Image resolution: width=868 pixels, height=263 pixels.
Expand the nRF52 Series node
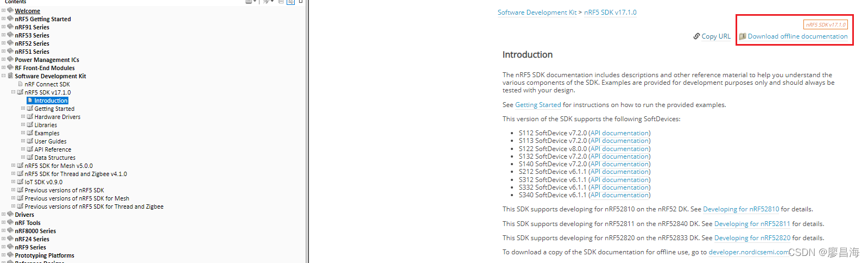[x=4, y=43]
